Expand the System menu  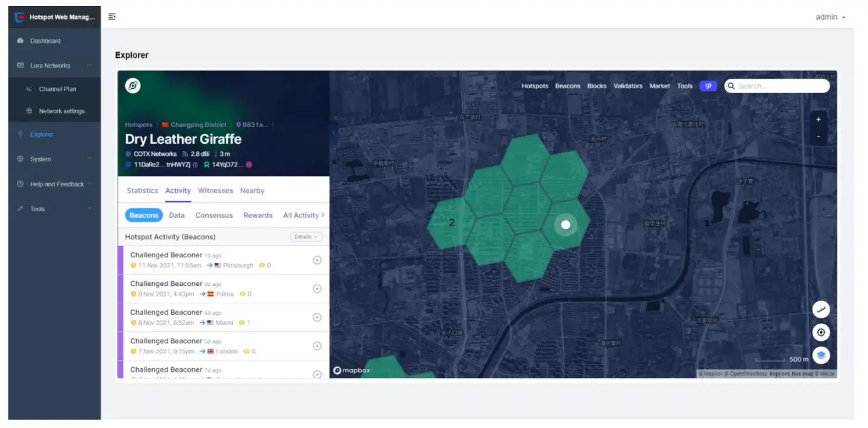89,159
